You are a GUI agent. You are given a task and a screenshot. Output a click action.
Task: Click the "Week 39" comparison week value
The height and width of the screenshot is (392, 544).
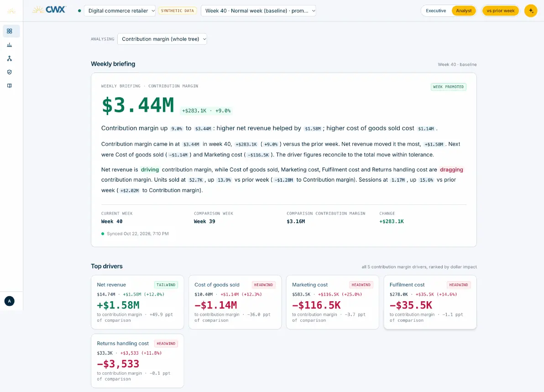204,221
